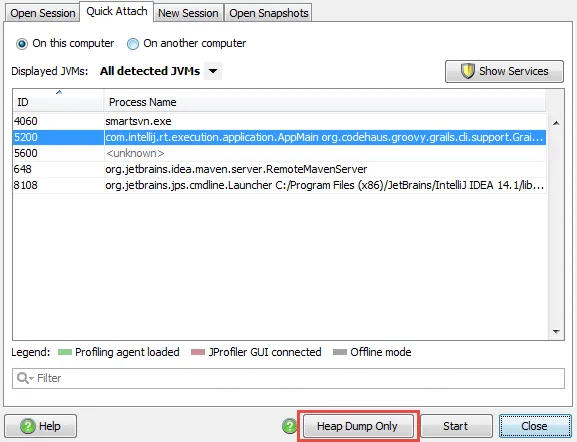Select the org.jetbrains.jps.cmdline.Launcher process row
Viewport: 577px width, 442px height.
[x=279, y=185]
